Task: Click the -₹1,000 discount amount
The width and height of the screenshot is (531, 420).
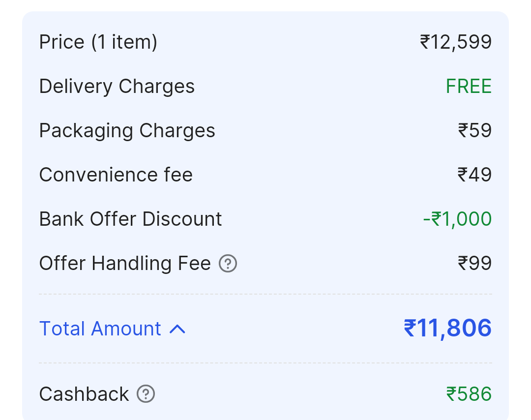Action: tap(457, 219)
